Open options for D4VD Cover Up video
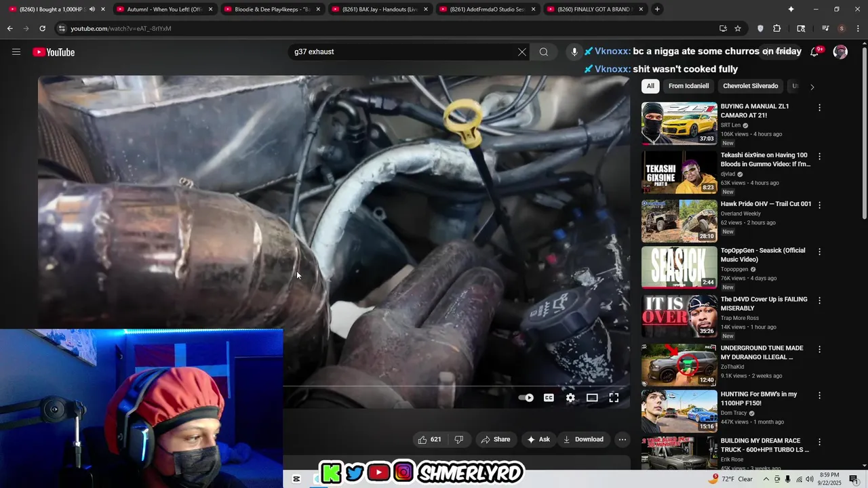Viewport: 868px width, 488px height. pyautogui.click(x=819, y=300)
